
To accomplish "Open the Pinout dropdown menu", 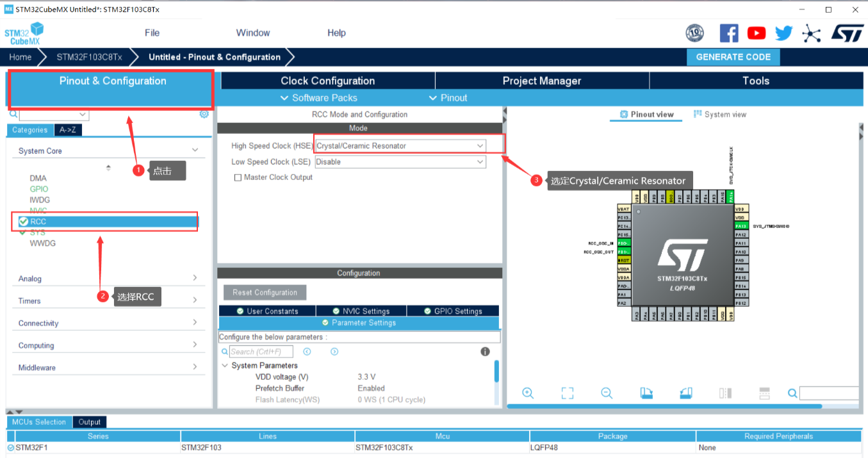I will [x=448, y=98].
